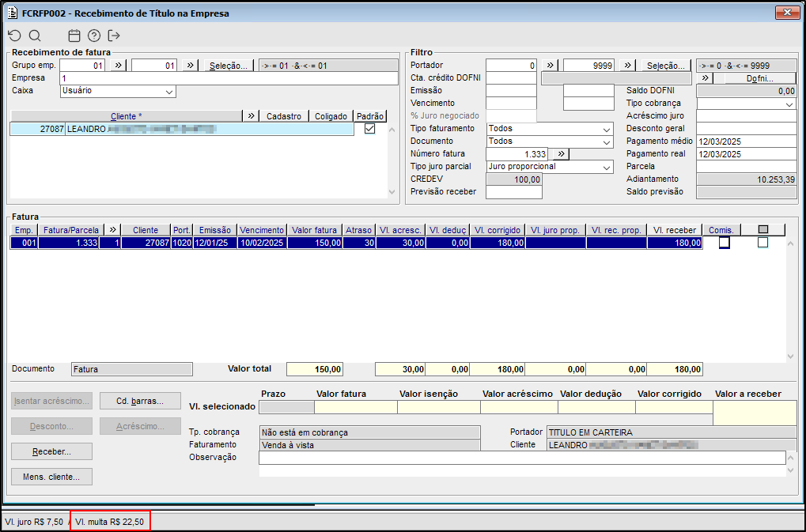Image resolution: width=806 pixels, height=532 pixels.
Task: Close the FCRFP002 window
Action: coord(788,13)
